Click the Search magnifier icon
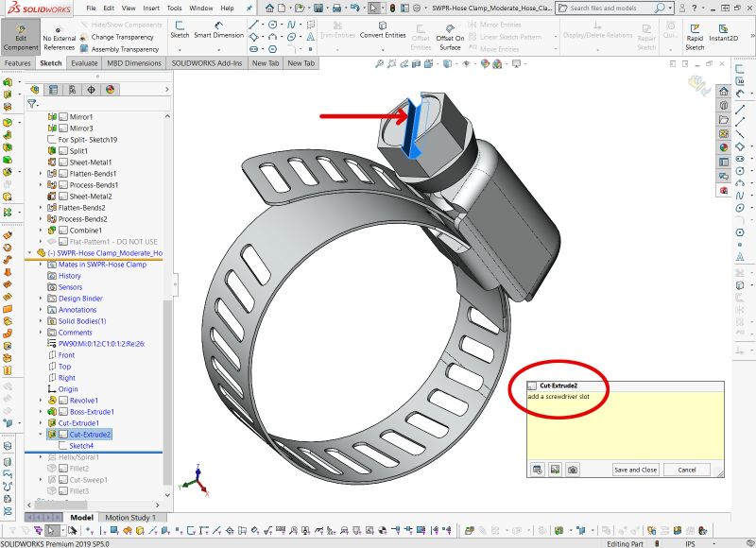The width and height of the screenshot is (756, 548). click(660, 9)
